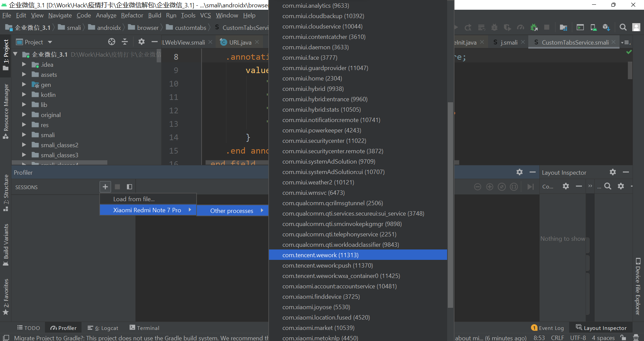Open Project panel settings gear
The image size is (644, 341).
(x=142, y=42)
